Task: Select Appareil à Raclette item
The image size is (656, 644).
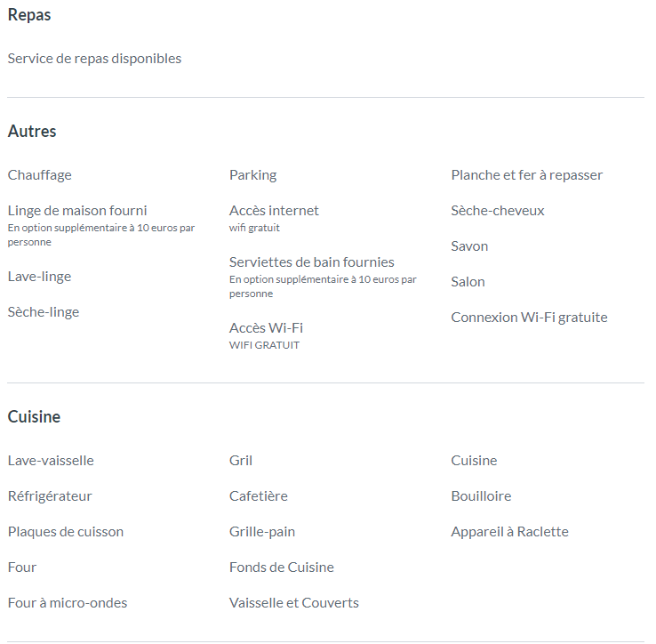Action: (x=509, y=532)
